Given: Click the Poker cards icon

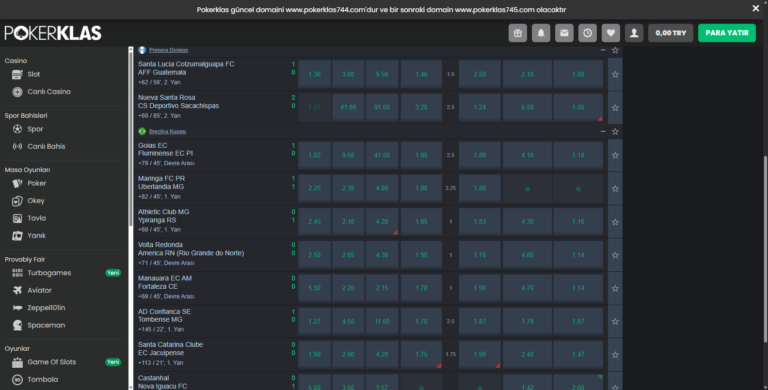Looking at the screenshot, I should (x=17, y=183).
